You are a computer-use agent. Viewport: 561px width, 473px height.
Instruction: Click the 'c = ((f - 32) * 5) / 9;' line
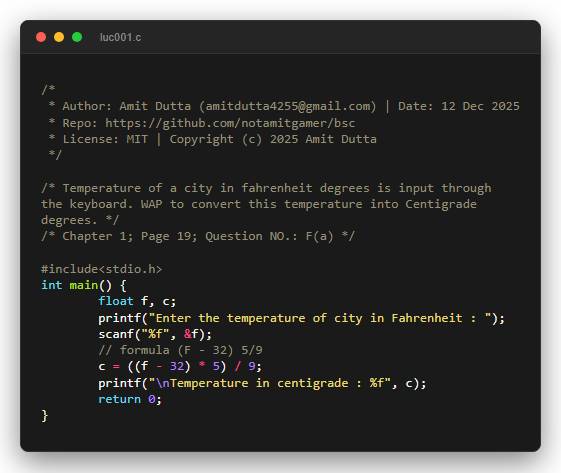[x=180, y=366]
